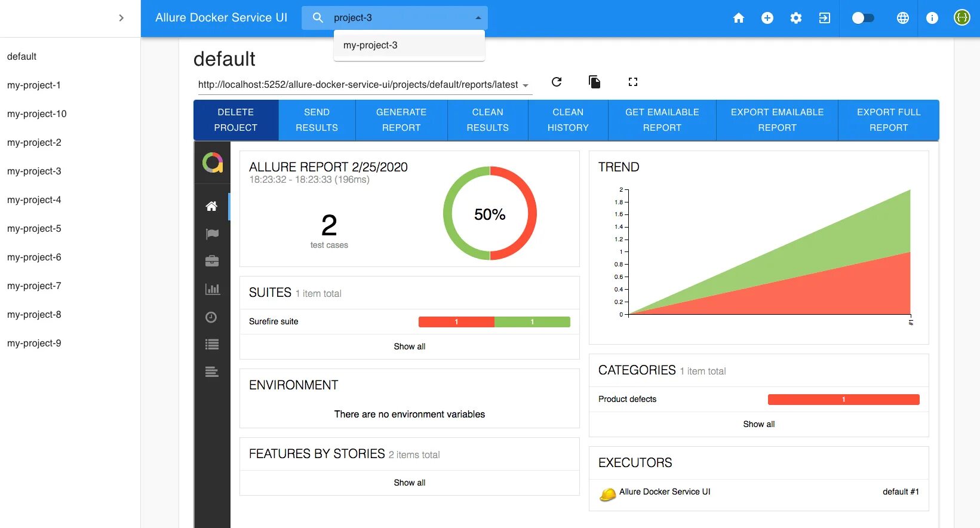The image size is (980, 528).
Task: Select my-project-5 in sidebar
Action: [70, 229]
